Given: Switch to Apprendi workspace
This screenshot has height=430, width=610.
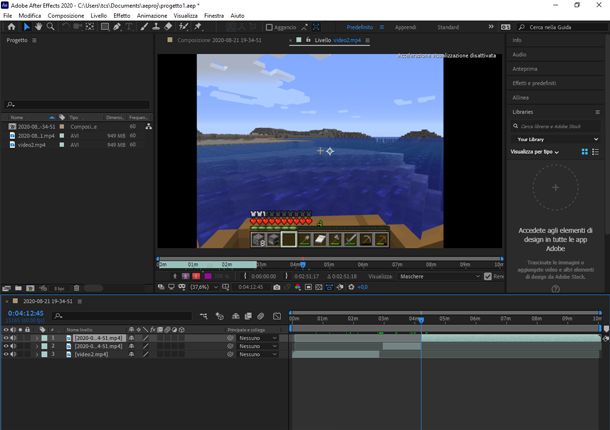Looking at the screenshot, I should coord(405,27).
